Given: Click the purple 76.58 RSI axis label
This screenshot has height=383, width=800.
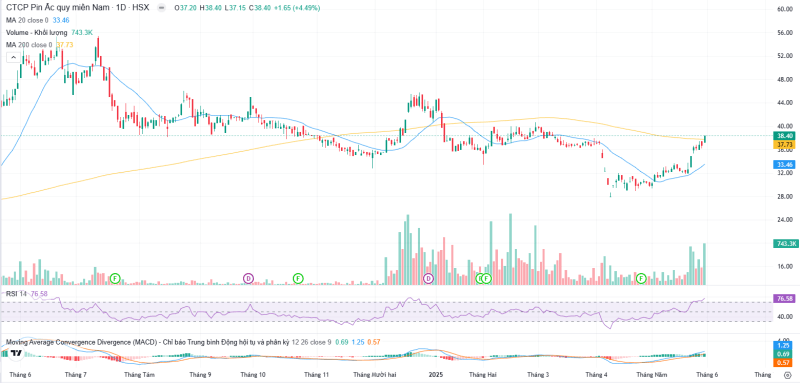Looking at the screenshot, I should tap(784, 298).
